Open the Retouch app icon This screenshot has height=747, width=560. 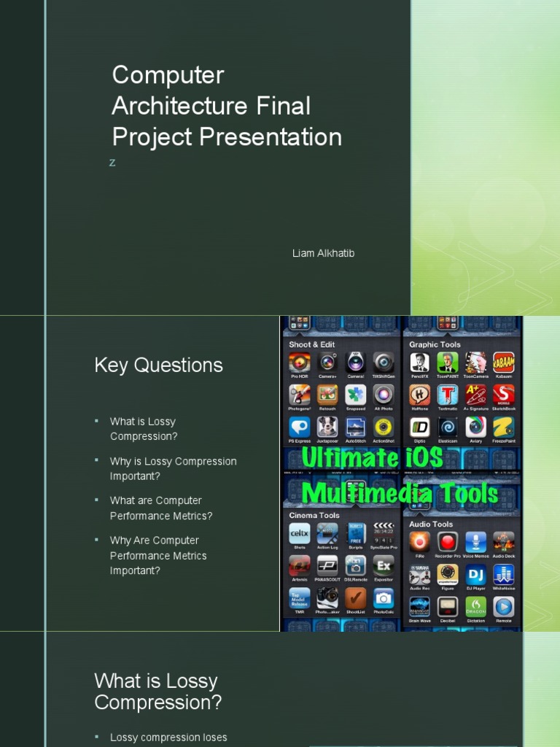327,395
